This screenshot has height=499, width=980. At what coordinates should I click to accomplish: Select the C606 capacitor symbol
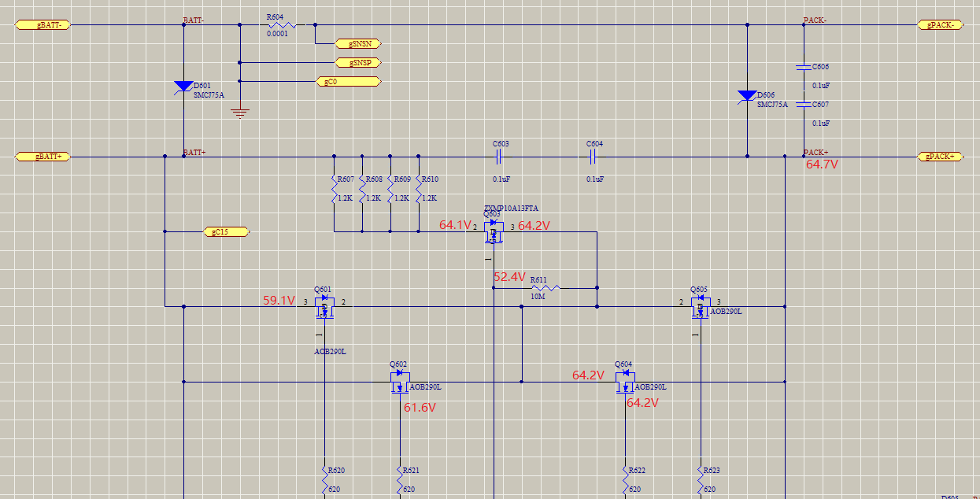click(803, 67)
